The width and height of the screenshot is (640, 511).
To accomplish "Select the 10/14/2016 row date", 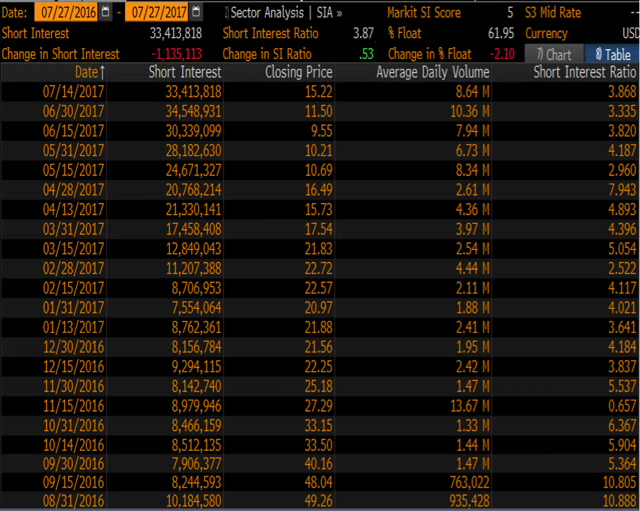I will 73,445.
